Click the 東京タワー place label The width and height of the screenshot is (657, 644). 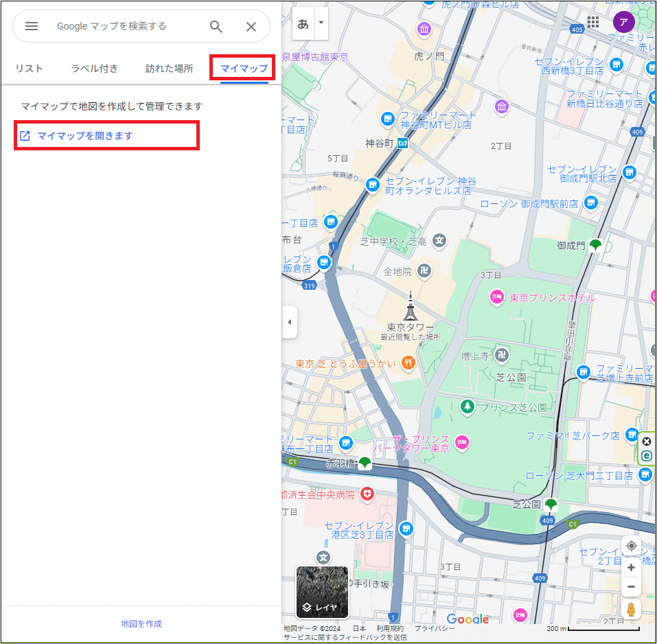(x=411, y=327)
